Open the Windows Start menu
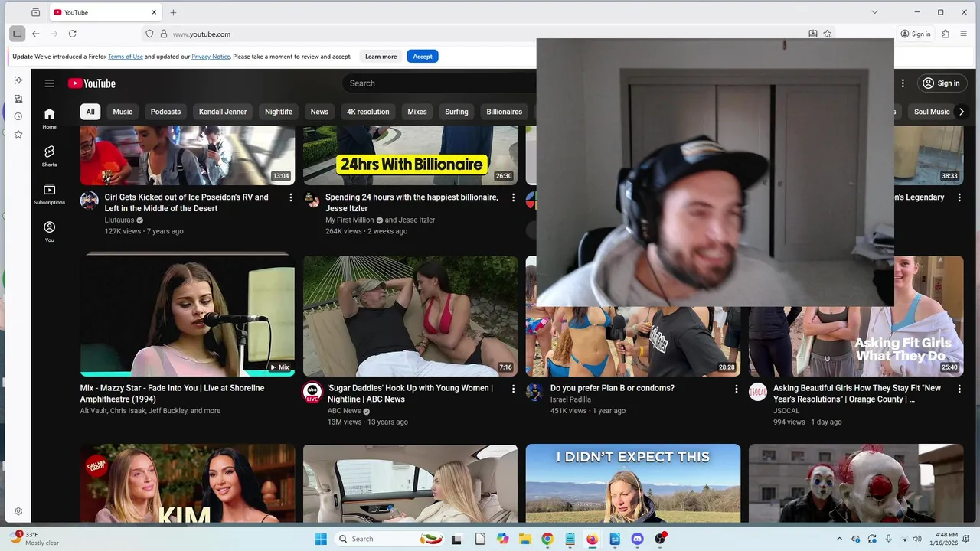The image size is (980, 551). (321, 539)
